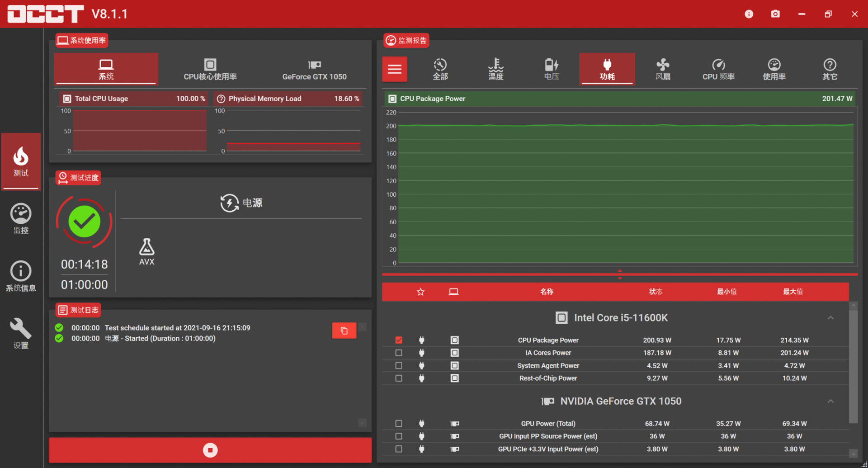Select the 系统 (System) usage tab
The width and height of the screenshot is (868, 468).
click(106, 69)
